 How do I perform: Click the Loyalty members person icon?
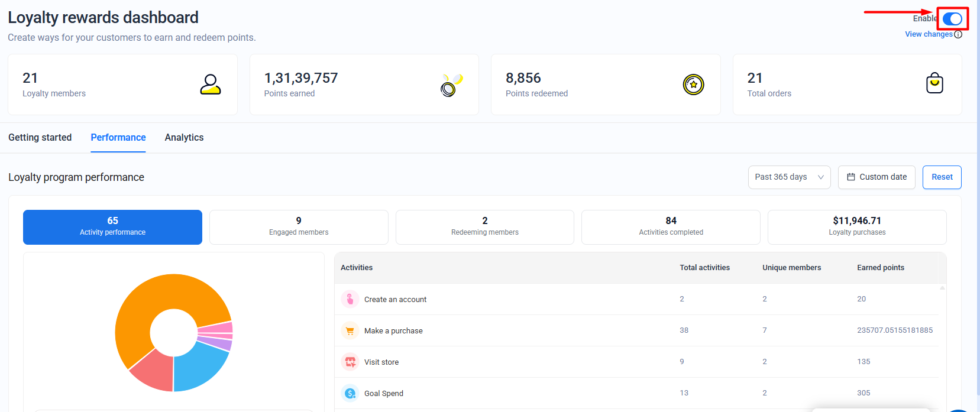210,85
